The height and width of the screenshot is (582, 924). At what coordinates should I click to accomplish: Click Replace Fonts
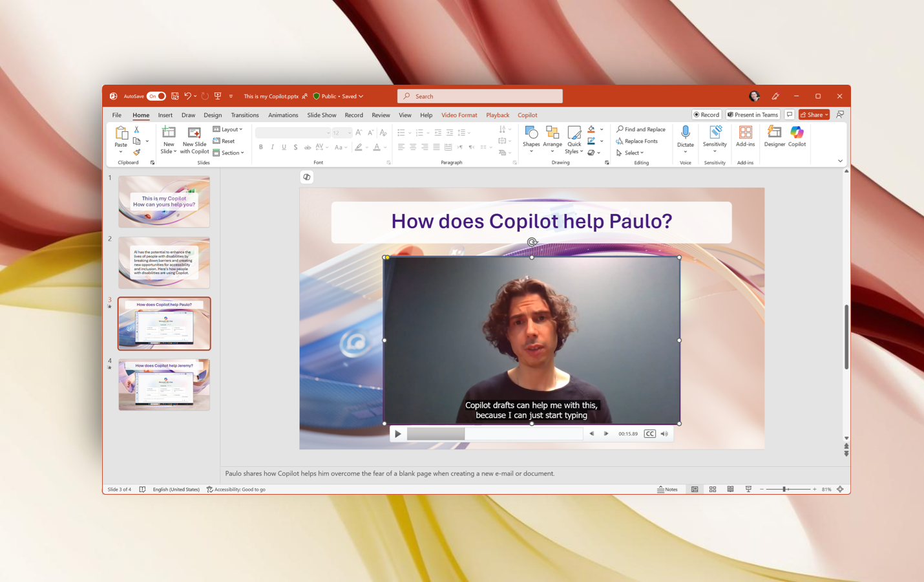[637, 141]
